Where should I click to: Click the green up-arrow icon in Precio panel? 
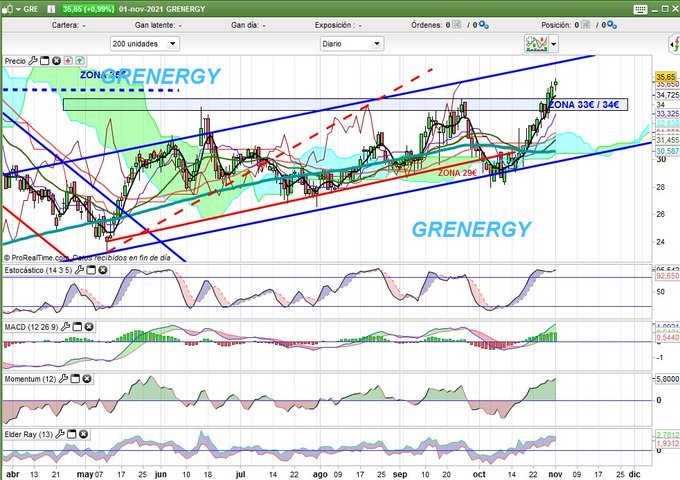[80, 61]
